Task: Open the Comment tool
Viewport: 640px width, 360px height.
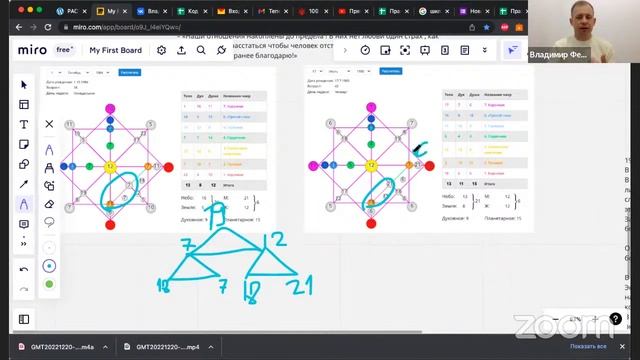Action: point(24,224)
